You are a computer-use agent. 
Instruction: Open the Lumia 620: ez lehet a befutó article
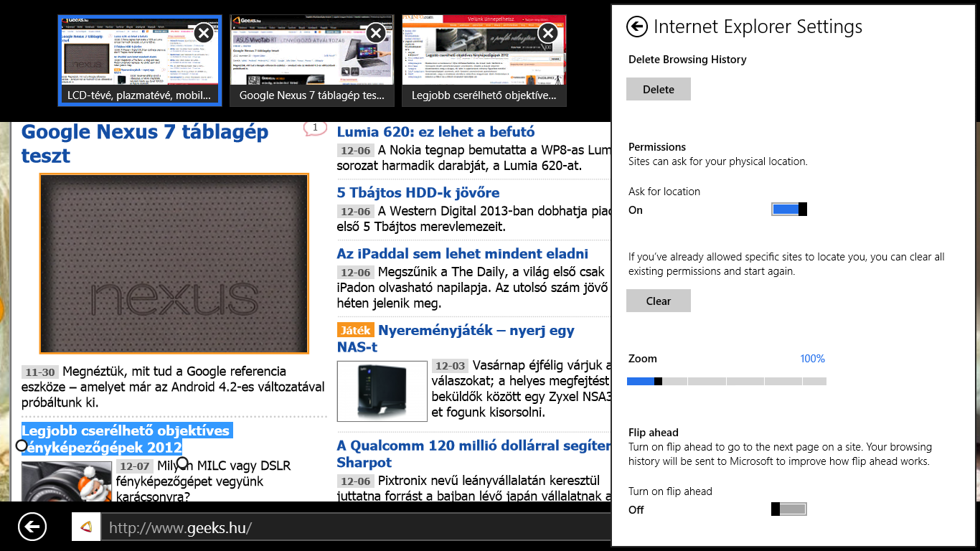[x=435, y=132]
